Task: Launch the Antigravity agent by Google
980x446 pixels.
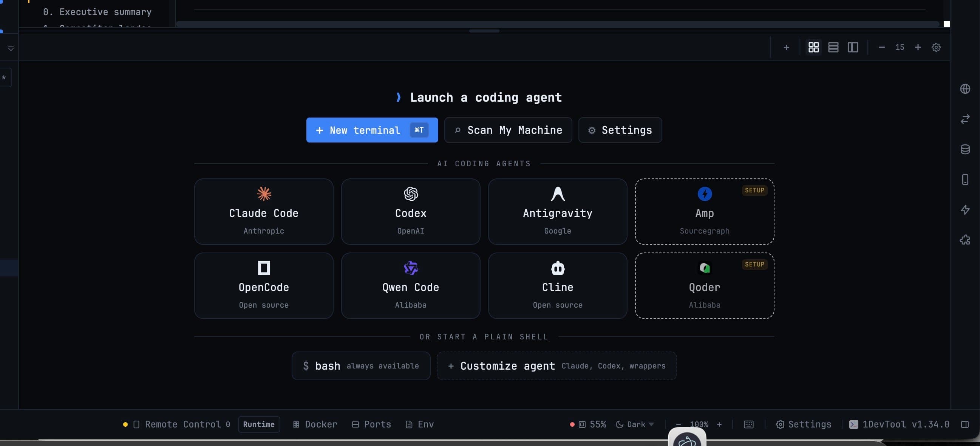Action: [557, 212]
